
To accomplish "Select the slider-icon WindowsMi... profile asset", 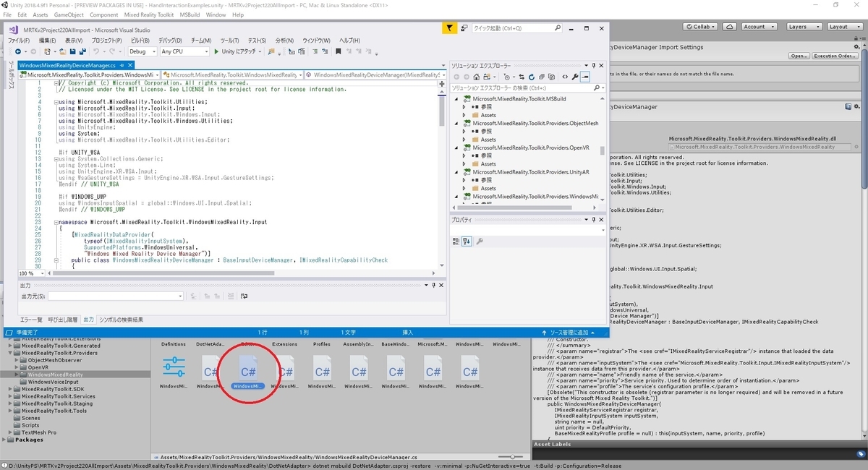I will 174,371.
